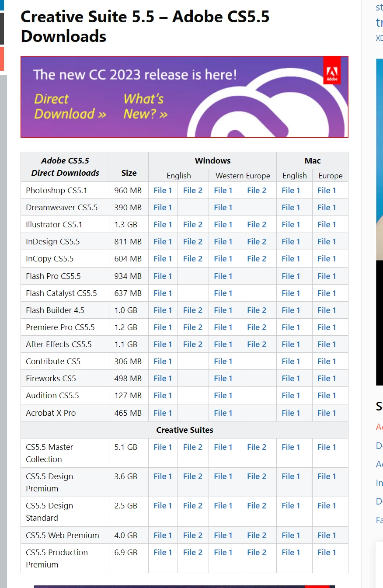Screen dimensions: 383x588
Task: Download Flash Builder 4.5 Windows English File 2
Action: coord(193,310)
